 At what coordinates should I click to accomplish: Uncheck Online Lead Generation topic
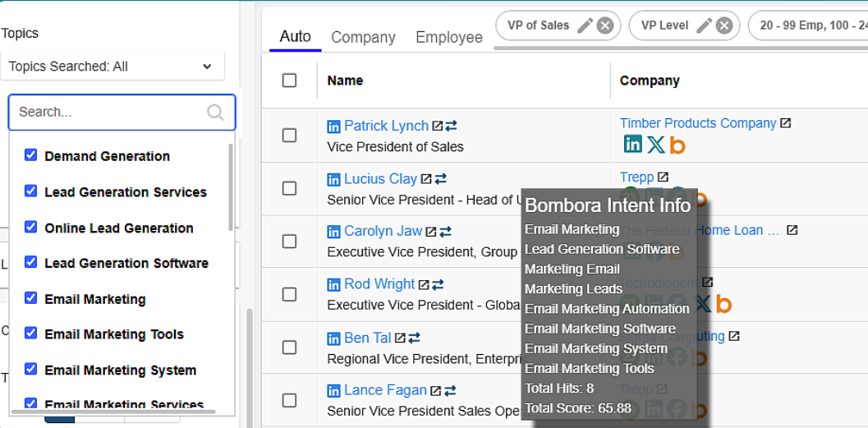tap(31, 227)
